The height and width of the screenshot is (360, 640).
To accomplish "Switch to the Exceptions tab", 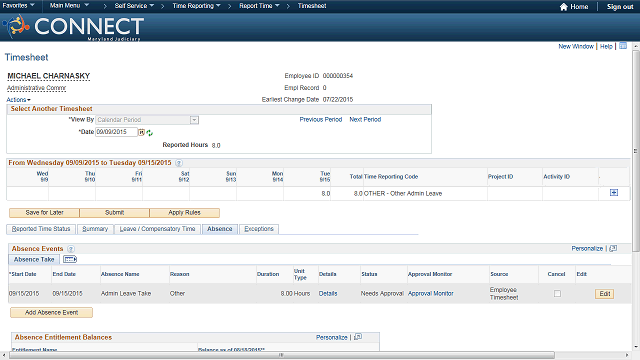I will pos(259,229).
